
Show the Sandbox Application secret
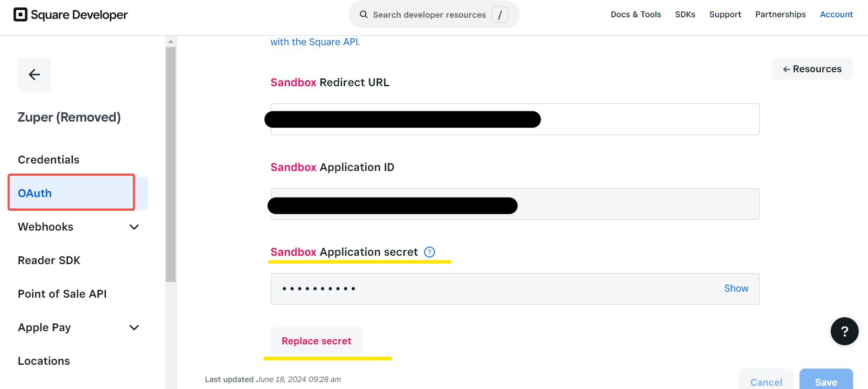click(736, 288)
